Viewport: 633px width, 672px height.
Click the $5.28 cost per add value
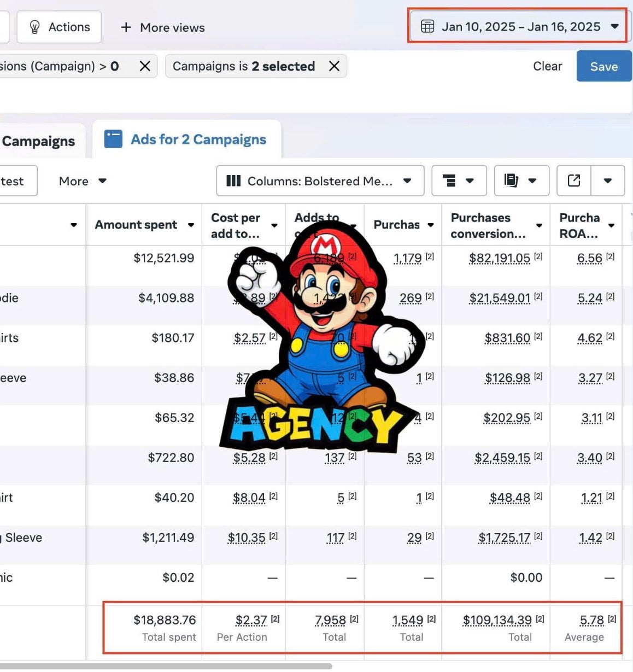point(249,458)
